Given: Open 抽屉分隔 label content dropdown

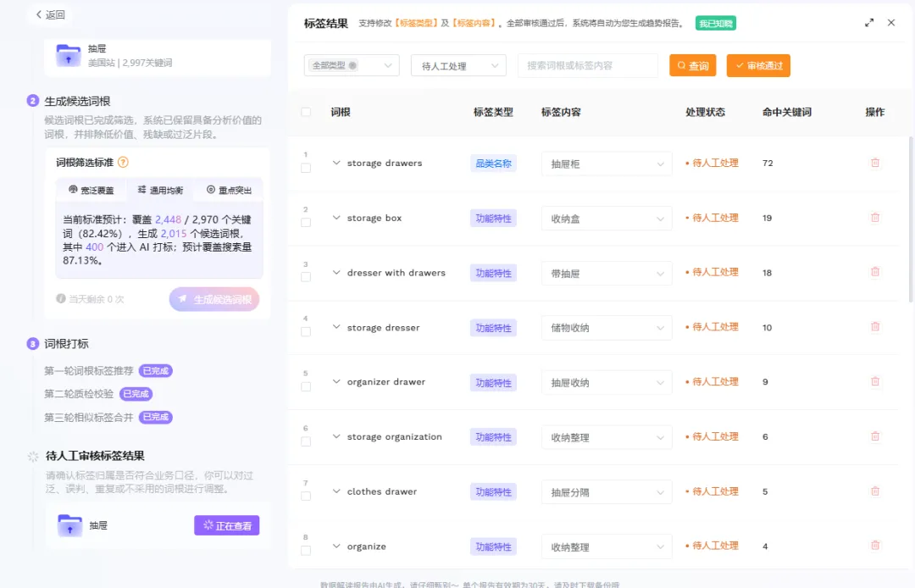Looking at the screenshot, I should [x=607, y=492].
